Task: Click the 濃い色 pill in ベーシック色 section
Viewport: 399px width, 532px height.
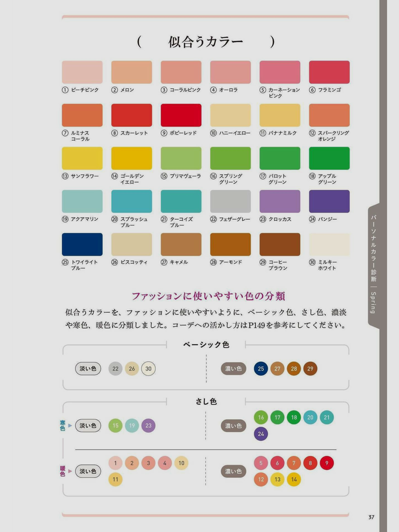Action: (x=233, y=368)
